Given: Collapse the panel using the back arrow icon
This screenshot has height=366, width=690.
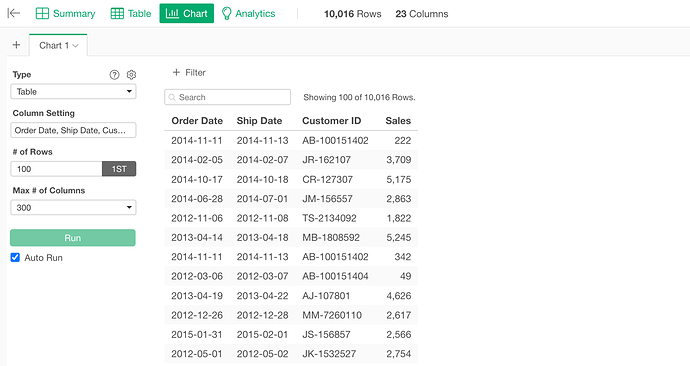Looking at the screenshot, I should pos(14,13).
